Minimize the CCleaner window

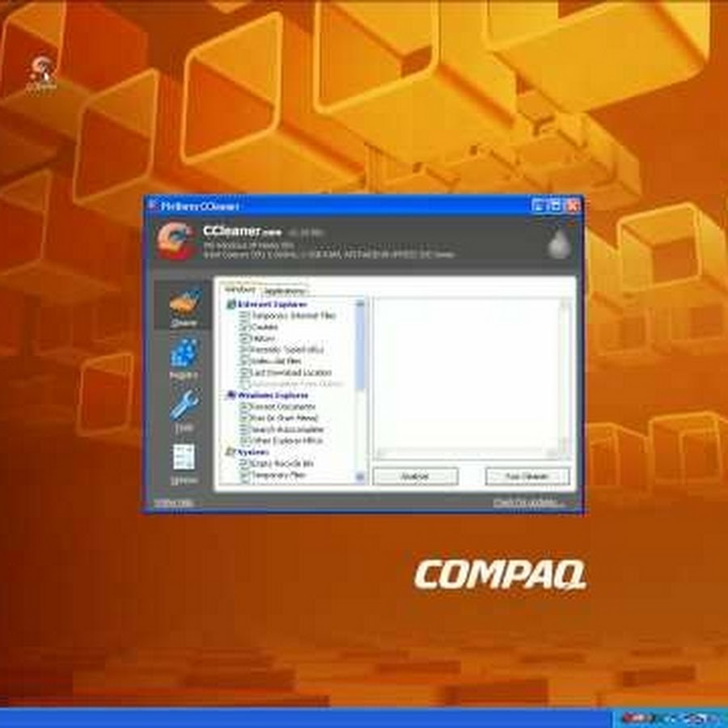[538, 205]
